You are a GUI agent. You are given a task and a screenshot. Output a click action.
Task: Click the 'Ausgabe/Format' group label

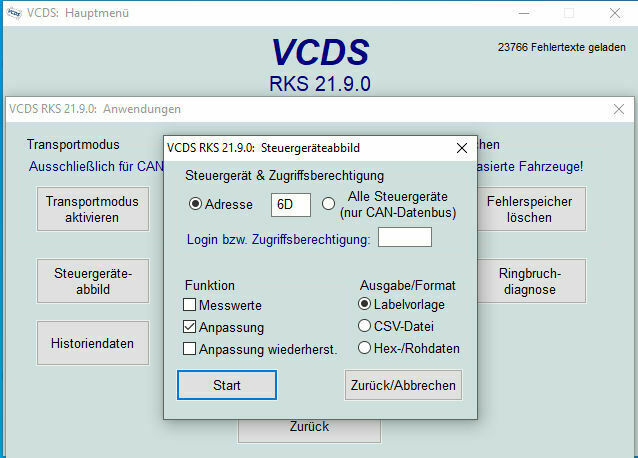(x=408, y=286)
